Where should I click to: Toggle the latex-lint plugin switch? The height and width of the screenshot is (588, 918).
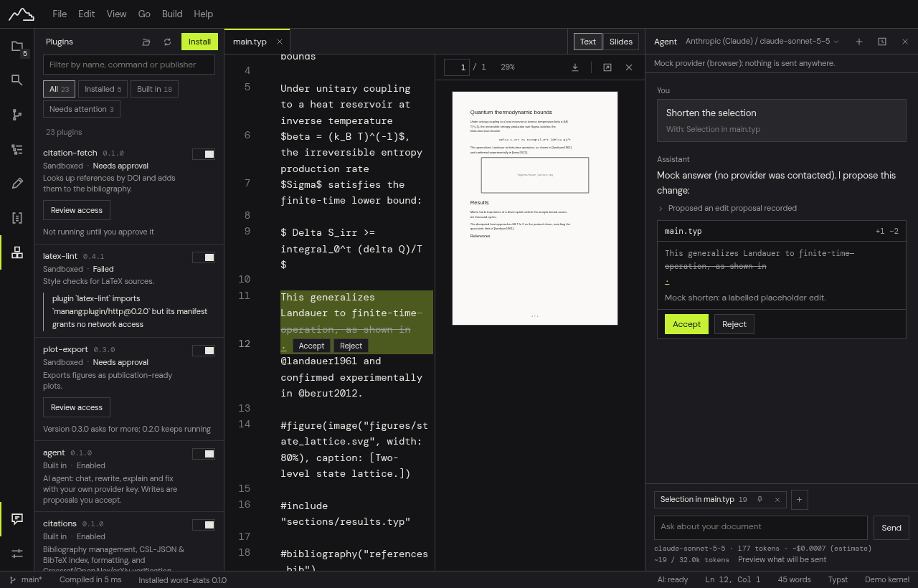point(204,257)
